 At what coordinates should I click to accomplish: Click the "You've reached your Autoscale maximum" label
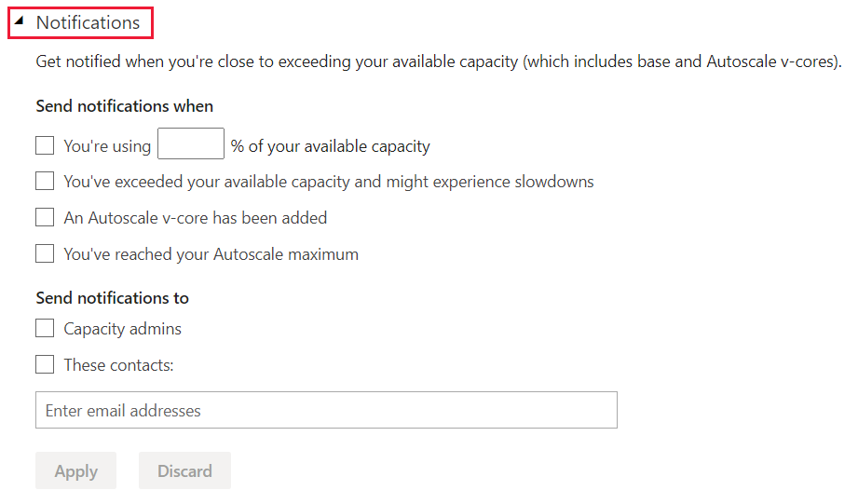[211, 254]
